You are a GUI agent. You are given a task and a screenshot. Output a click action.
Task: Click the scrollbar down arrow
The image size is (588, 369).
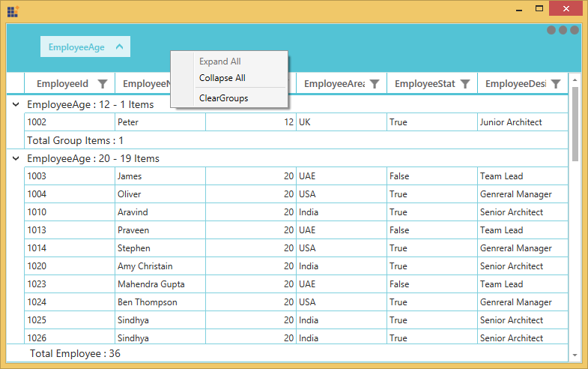[575, 355]
